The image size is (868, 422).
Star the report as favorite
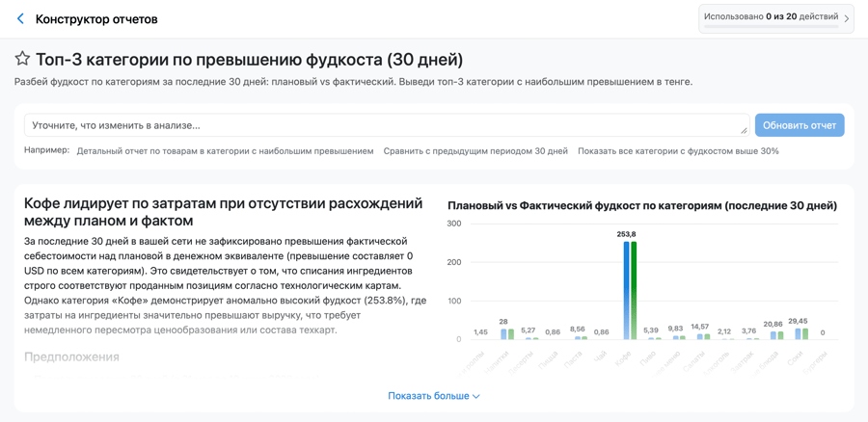coord(22,59)
